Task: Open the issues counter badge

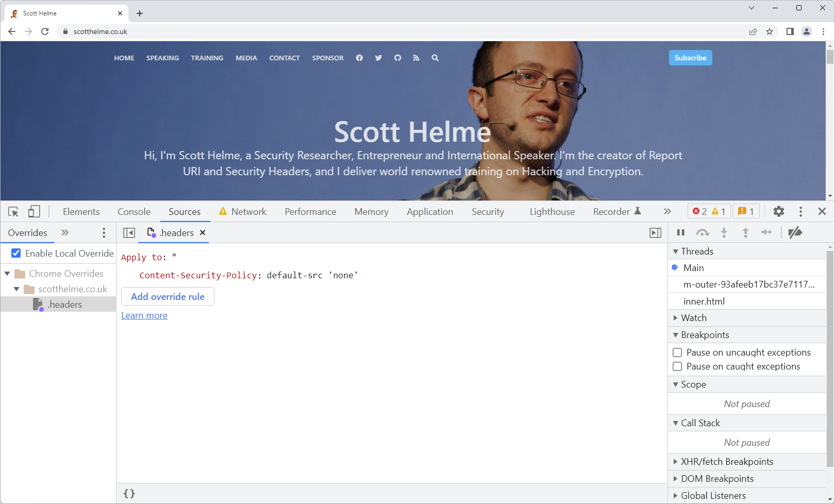Action: (x=746, y=211)
